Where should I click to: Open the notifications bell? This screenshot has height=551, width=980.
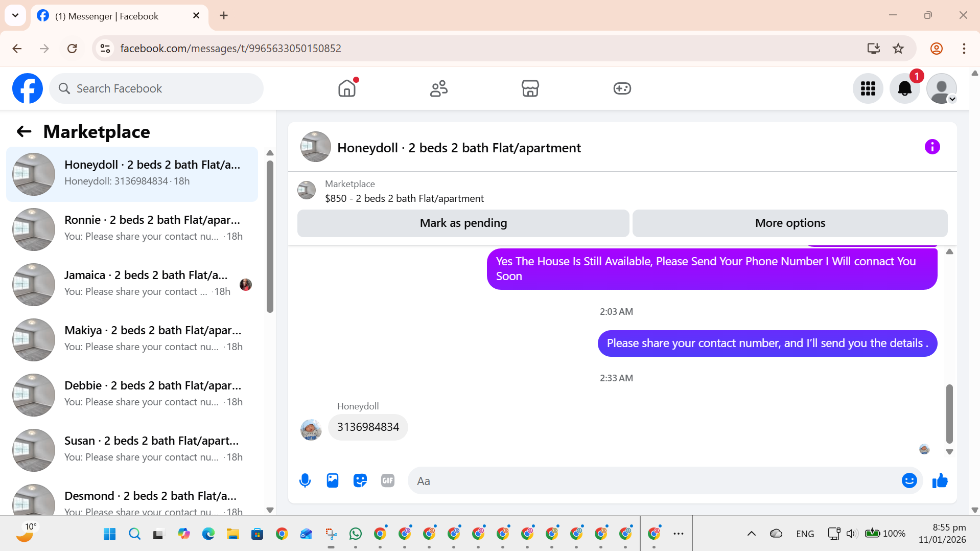(x=905, y=88)
